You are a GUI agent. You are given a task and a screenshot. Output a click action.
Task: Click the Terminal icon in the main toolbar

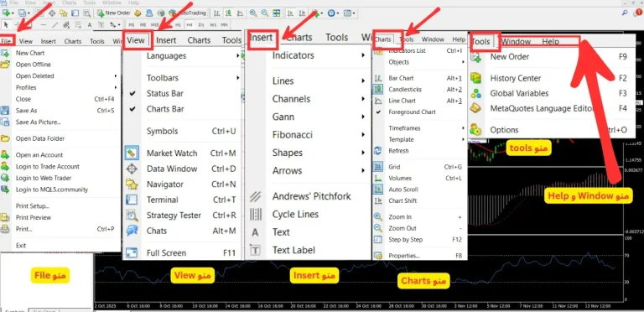click(75, 13)
